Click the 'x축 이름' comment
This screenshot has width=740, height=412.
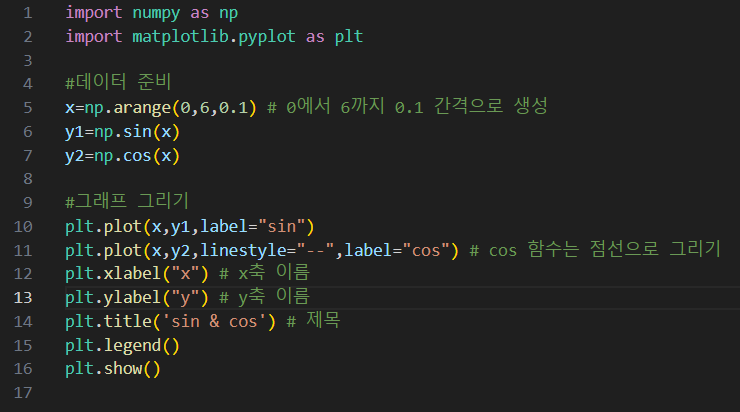[274, 273]
